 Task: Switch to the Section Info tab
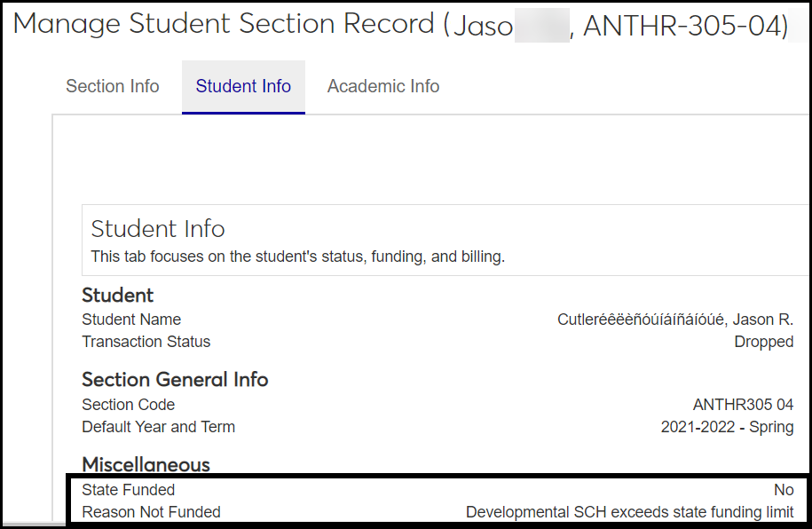coord(113,86)
